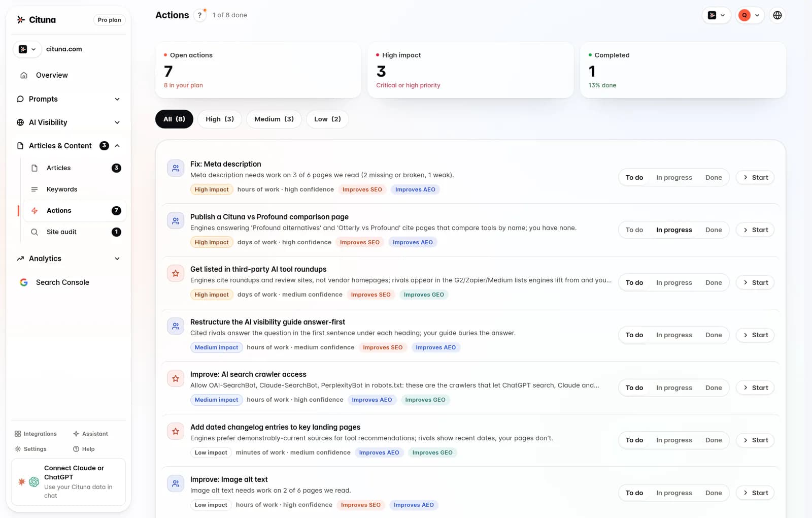The image size is (812, 518).
Task: Select the High (3) filter tab
Action: (220, 119)
